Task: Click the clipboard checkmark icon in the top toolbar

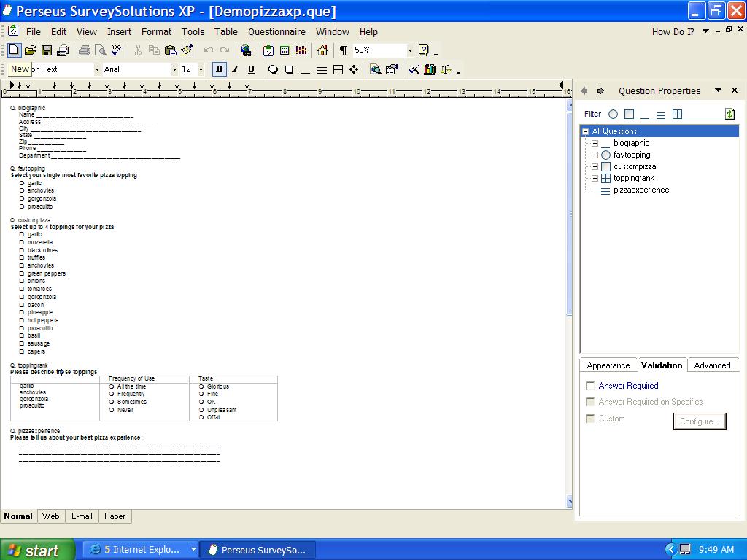Action: click(x=268, y=50)
